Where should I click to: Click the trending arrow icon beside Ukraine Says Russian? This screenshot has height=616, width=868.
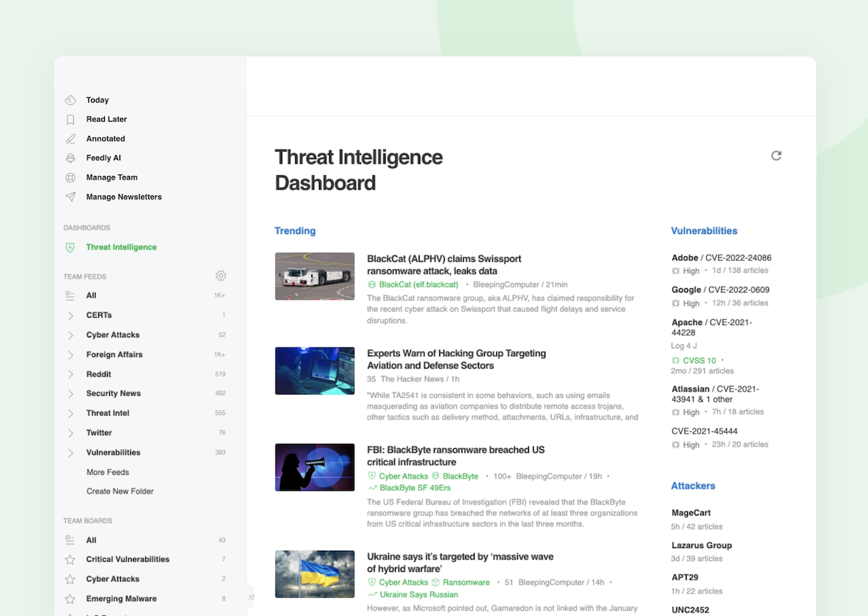[x=372, y=594]
